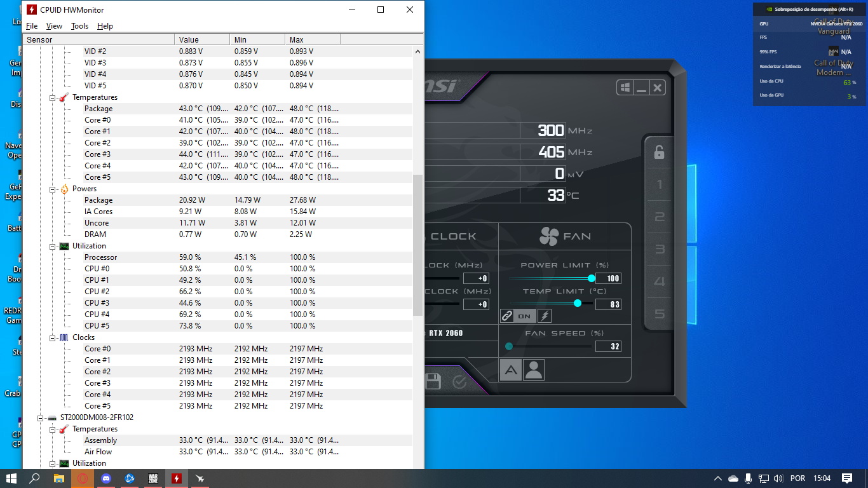Viewport: 868px width, 488px height.
Task: Click the profile lock icon in MSI Afterburner
Action: (x=659, y=152)
